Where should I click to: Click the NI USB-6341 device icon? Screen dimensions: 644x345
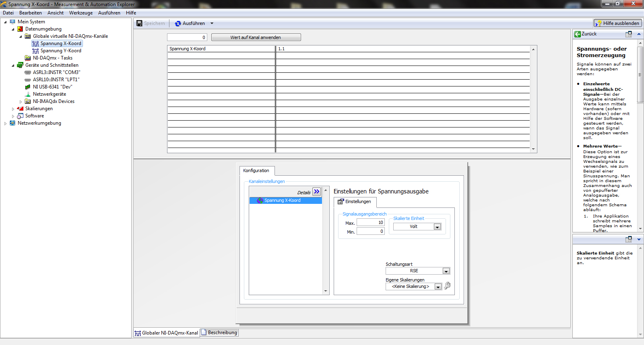pyautogui.click(x=28, y=87)
